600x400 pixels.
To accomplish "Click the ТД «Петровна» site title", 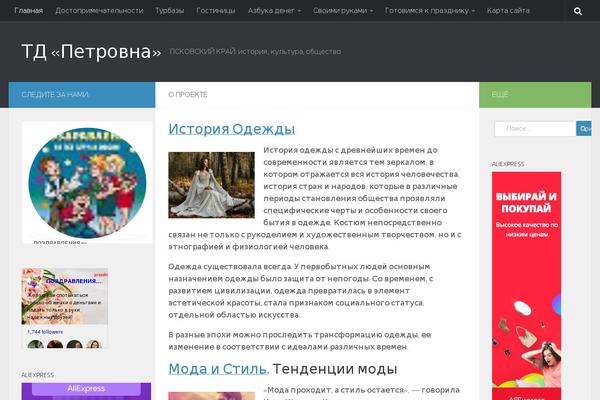I will (x=91, y=51).
